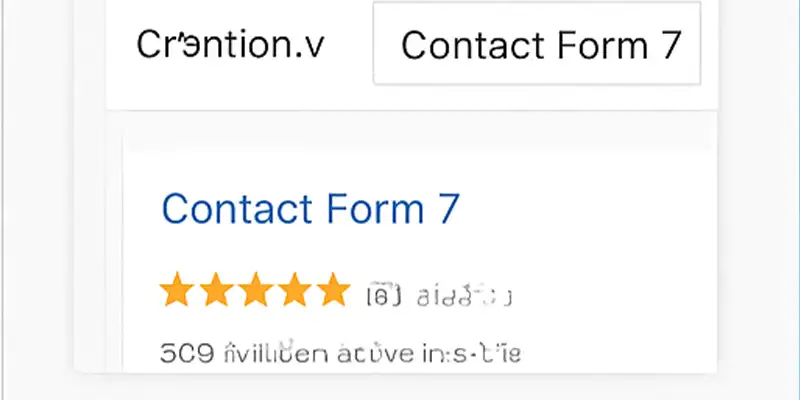
Task: Click the 509 number under the stars
Action: coord(181,354)
